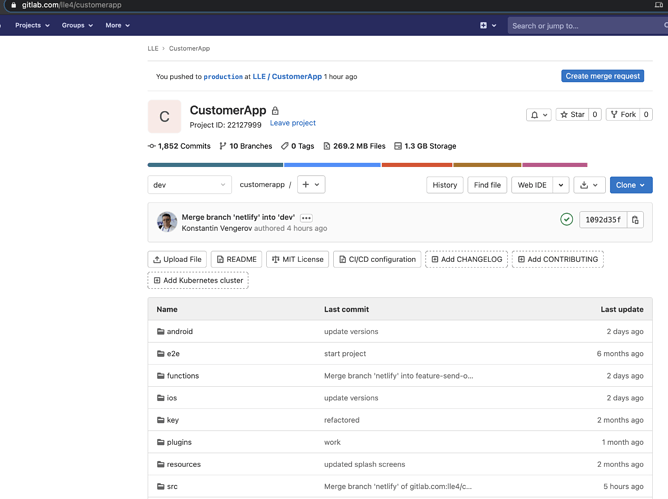
Task: Open 1.3 GB Storage link
Action: click(425, 146)
